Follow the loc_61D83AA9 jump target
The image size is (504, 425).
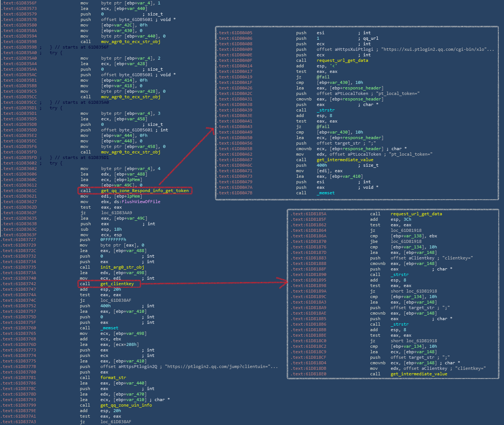click(x=116, y=213)
